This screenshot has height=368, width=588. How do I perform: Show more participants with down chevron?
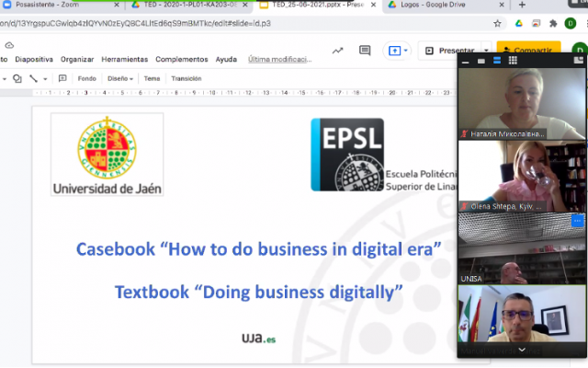click(522, 350)
